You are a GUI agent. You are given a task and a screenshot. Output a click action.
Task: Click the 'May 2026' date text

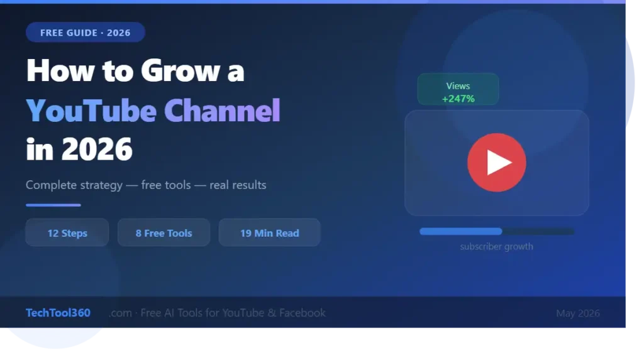click(x=578, y=313)
